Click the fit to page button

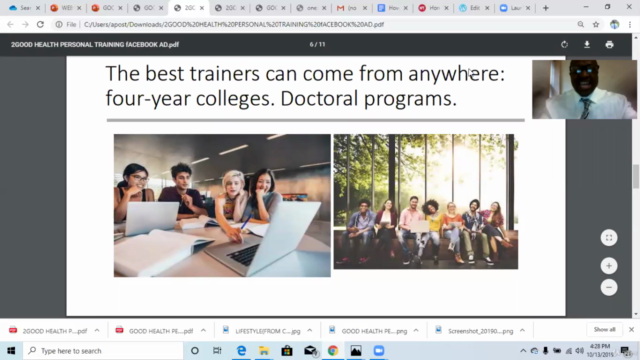coord(609,238)
